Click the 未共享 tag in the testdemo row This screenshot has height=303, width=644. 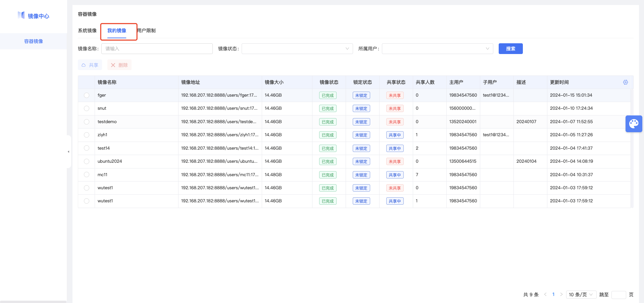click(395, 122)
